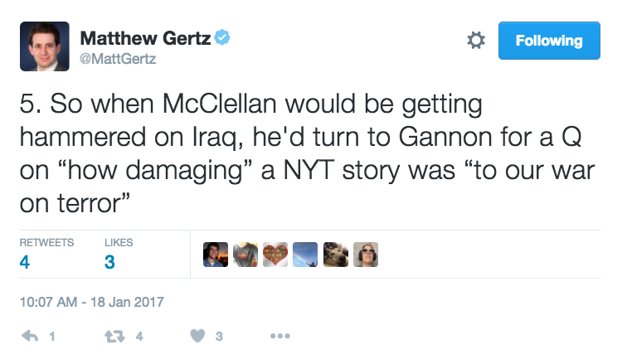
Task: Click the Matthew Gertz display name
Action: click(146, 38)
